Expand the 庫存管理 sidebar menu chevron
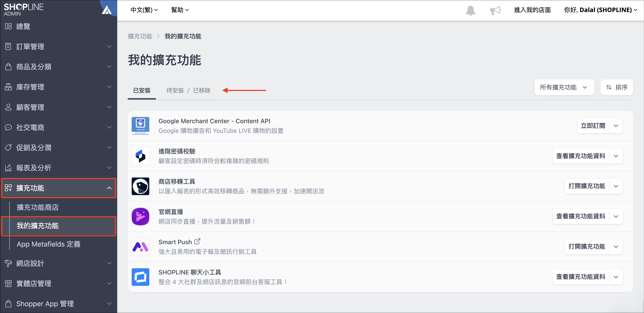Viewport: 644px width, 313px height. (109, 87)
